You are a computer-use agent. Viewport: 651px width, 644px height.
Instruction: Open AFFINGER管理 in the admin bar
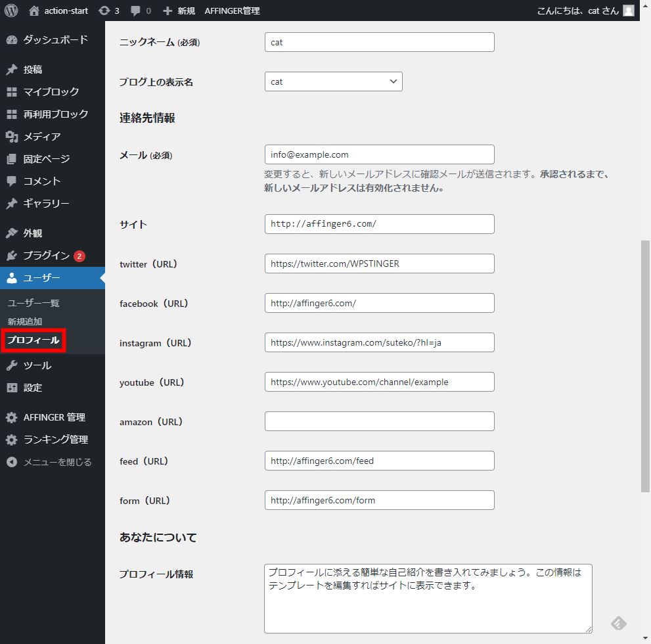232,11
